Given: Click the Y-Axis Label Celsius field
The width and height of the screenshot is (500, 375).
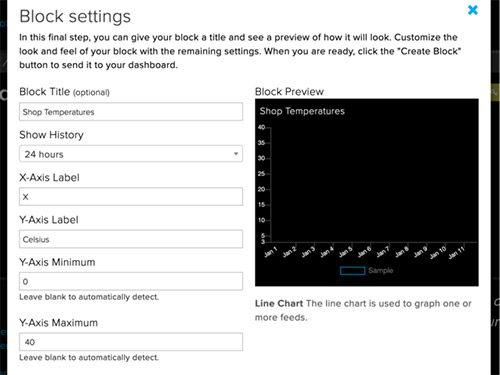Looking at the screenshot, I should pos(131,239).
